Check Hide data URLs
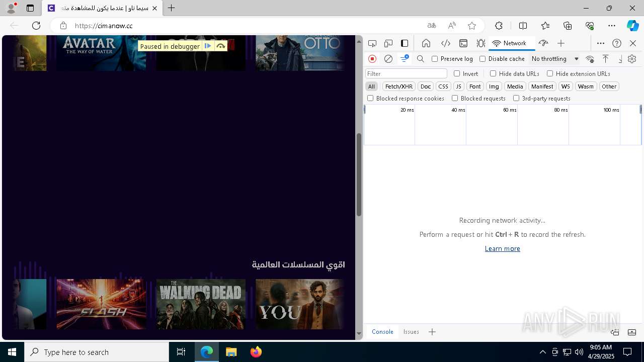 coord(493,73)
